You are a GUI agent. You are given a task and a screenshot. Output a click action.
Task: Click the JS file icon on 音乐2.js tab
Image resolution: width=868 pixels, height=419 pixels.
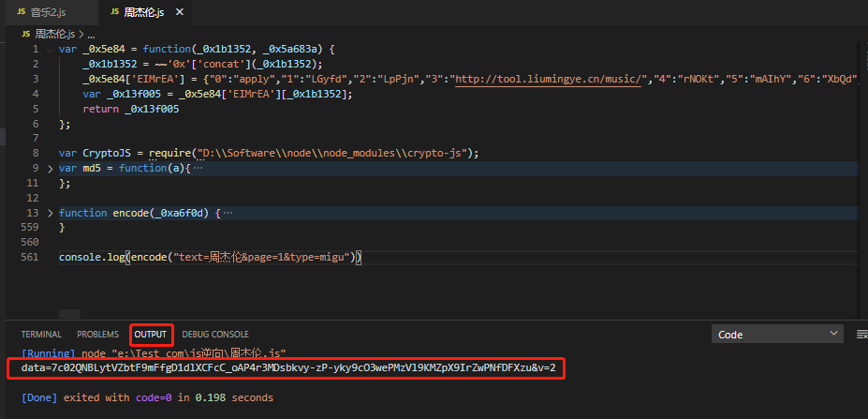coord(21,12)
